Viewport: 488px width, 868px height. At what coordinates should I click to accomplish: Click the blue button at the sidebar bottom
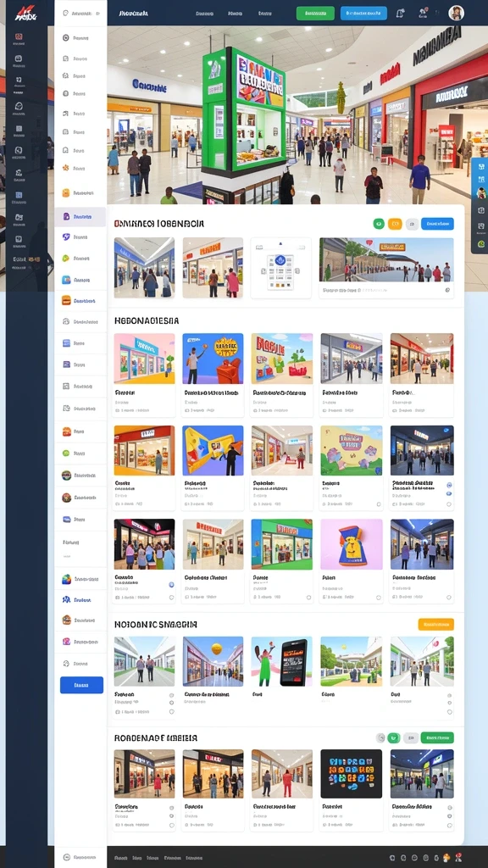(x=81, y=685)
